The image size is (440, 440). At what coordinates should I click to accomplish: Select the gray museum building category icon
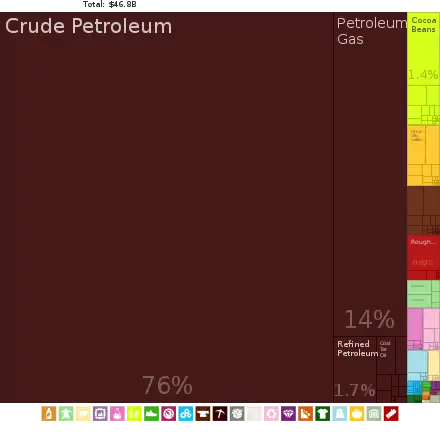point(374,414)
